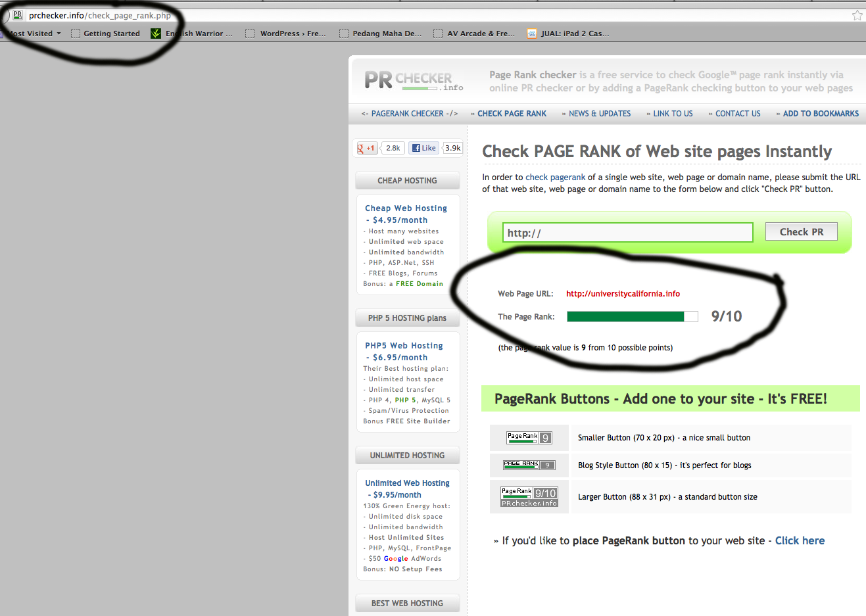Viewport: 866px width, 616px height.
Task: Click the CHEAP HOSTING section header
Action: point(408,181)
